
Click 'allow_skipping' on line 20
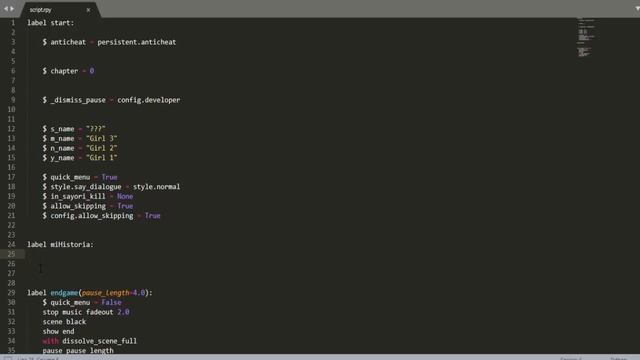click(78, 206)
